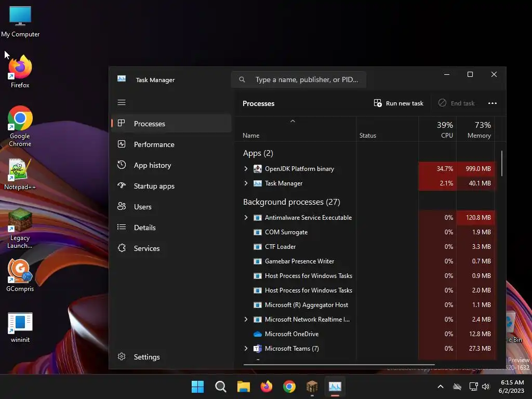Viewport: 532px width, 399px height.
Task: Switch to the Details page
Action: click(171, 227)
